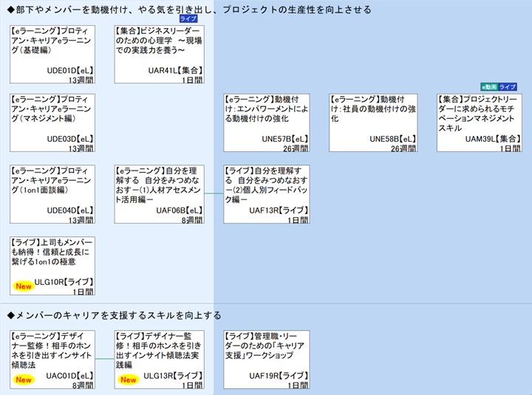Open course UAR41L ビジネスリーダーのための心理学
The image size is (532, 395).
click(x=159, y=52)
